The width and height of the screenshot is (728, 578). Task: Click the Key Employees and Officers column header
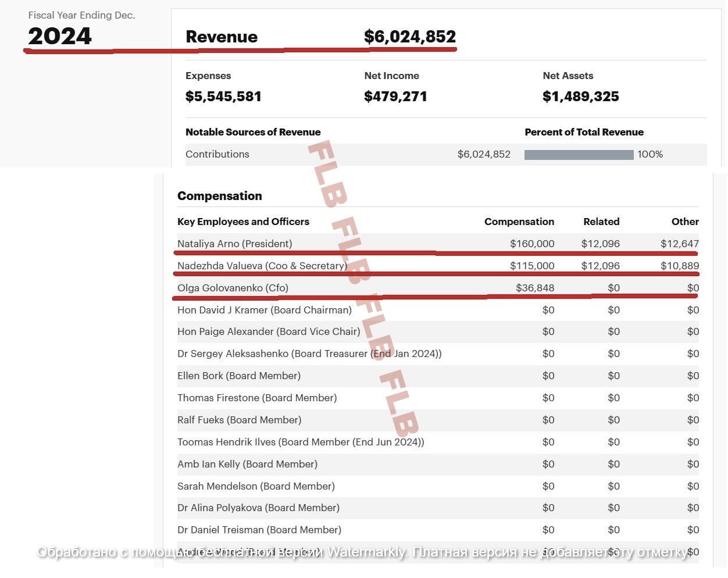243,222
